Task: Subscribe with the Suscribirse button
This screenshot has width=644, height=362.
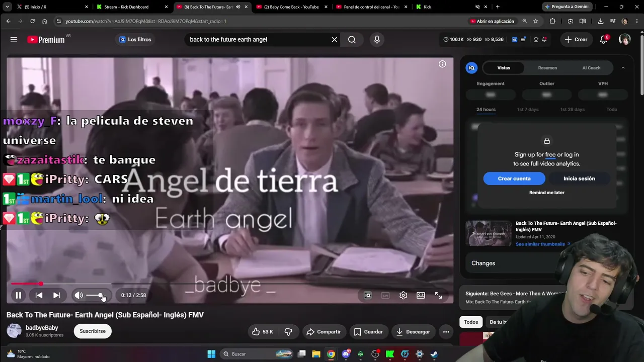Action: 93,331
